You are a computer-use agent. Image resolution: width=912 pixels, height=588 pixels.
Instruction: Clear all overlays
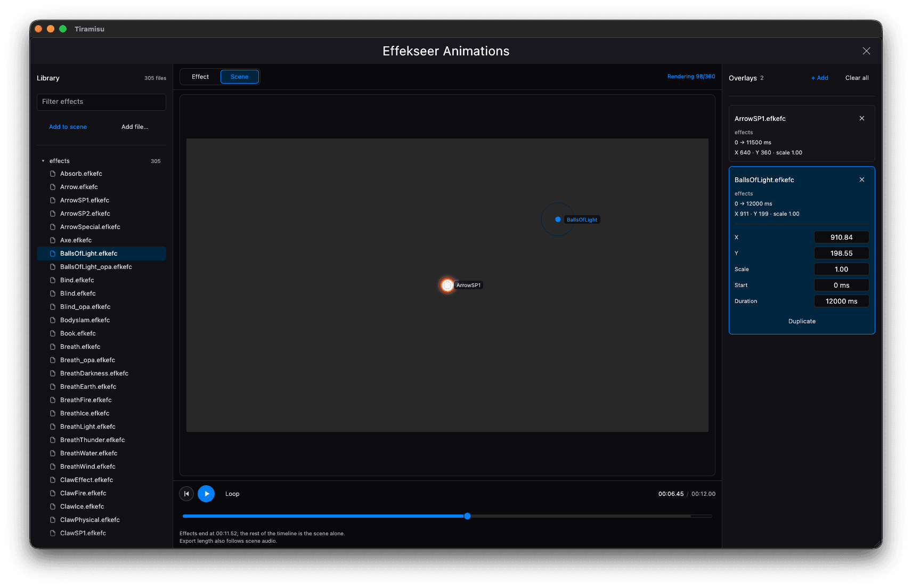pos(857,78)
